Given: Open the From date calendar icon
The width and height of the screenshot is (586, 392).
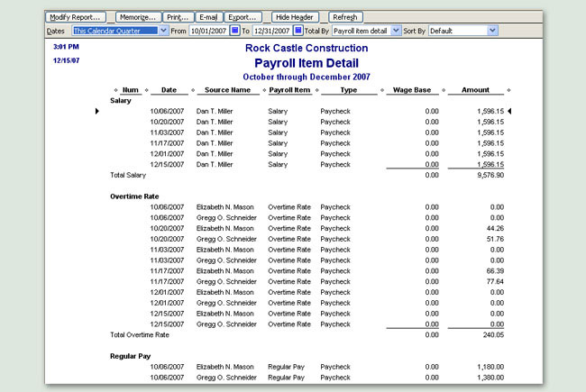Looking at the screenshot, I should pyautogui.click(x=235, y=31).
